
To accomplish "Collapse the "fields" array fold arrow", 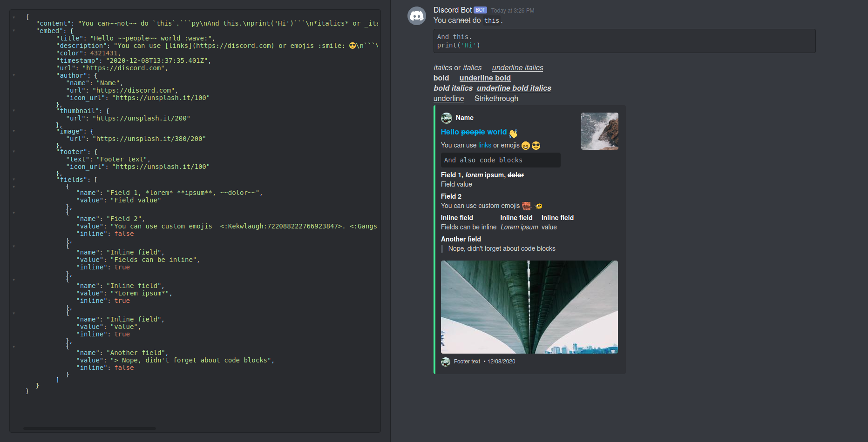I will (14, 180).
